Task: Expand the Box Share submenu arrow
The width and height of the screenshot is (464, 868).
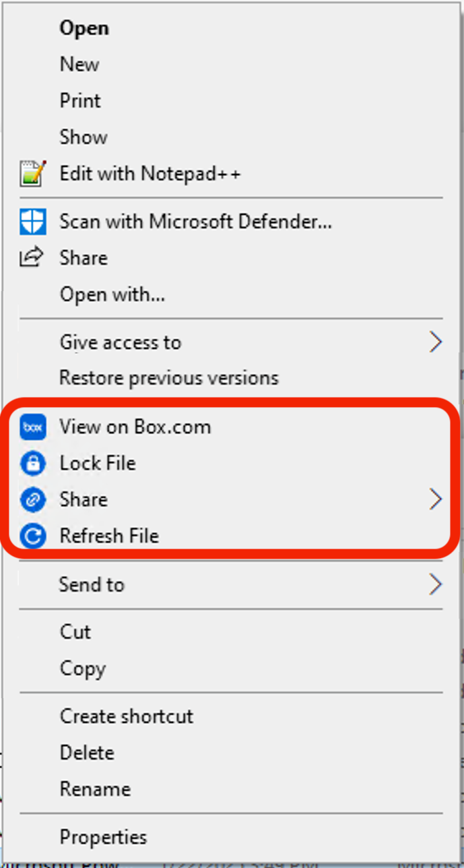Action: pyautogui.click(x=435, y=500)
